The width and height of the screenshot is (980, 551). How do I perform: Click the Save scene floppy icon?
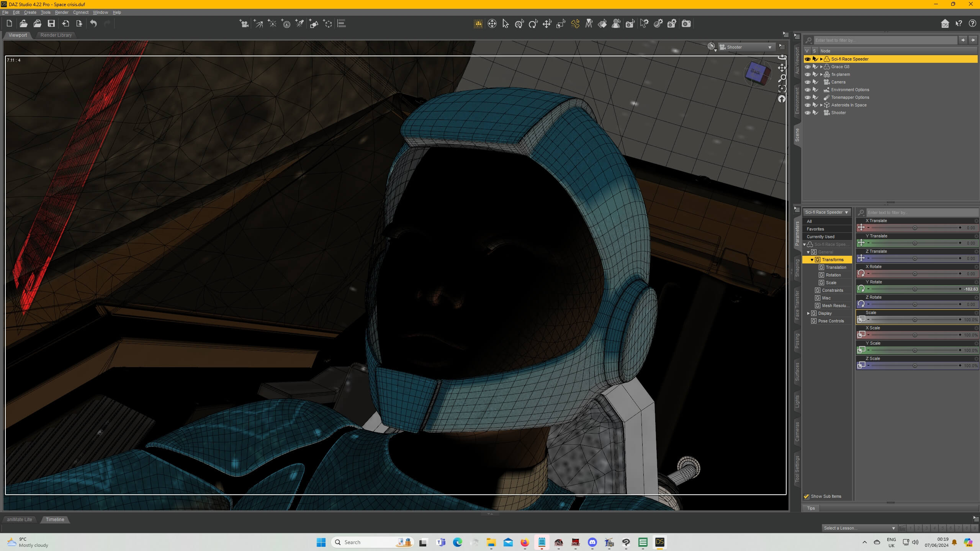pyautogui.click(x=51, y=24)
